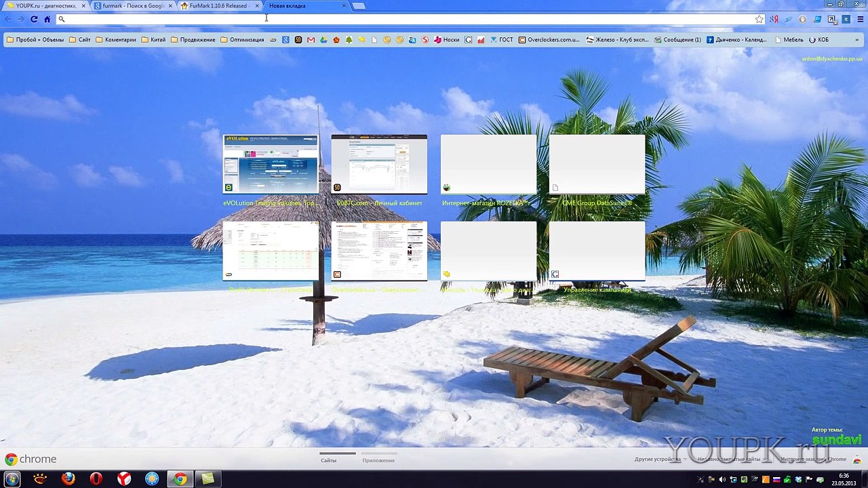Open the 'Железо - Клуб эксп...' bookmark

617,40
